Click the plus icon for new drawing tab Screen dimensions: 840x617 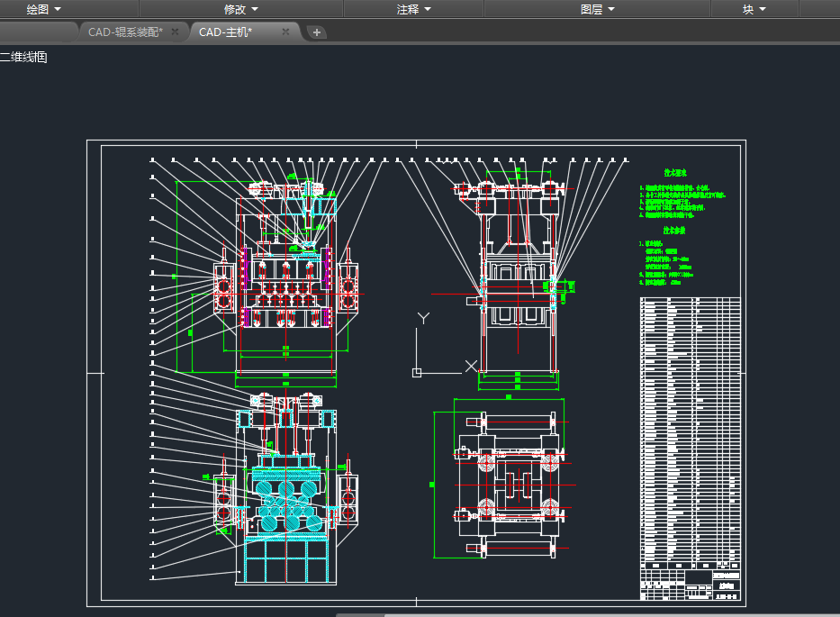tap(317, 32)
